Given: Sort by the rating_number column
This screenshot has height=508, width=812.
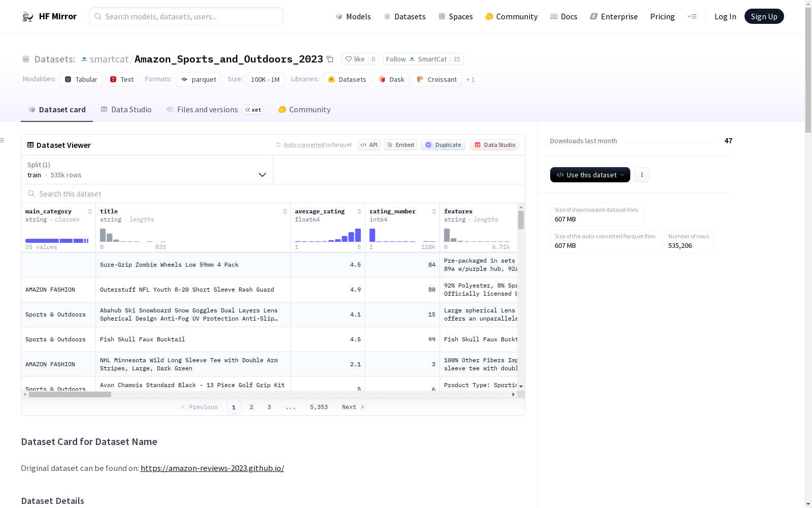Looking at the screenshot, I should [x=434, y=211].
